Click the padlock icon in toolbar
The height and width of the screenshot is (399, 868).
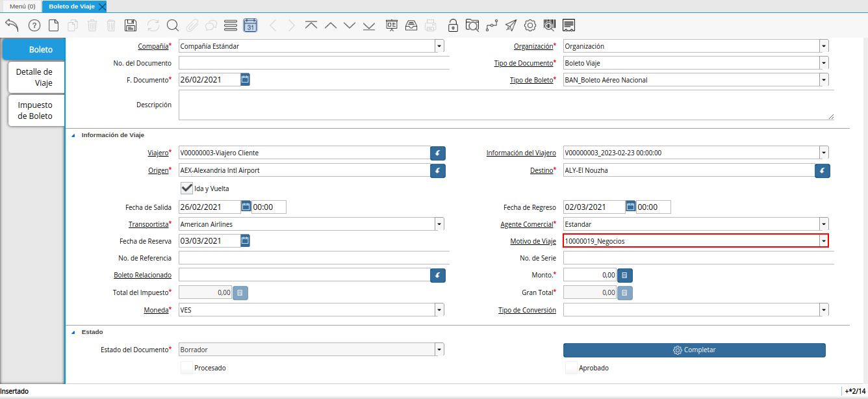click(x=453, y=25)
